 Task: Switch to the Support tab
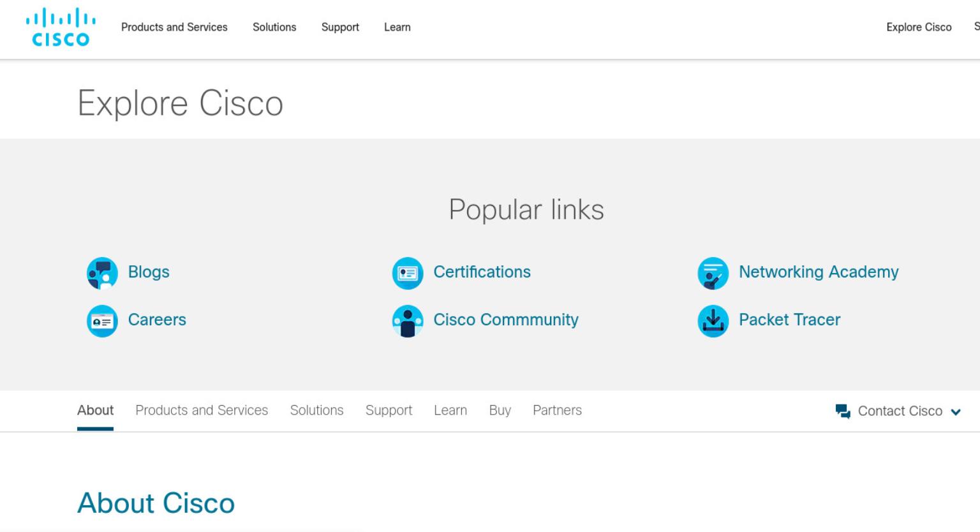(x=389, y=410)
